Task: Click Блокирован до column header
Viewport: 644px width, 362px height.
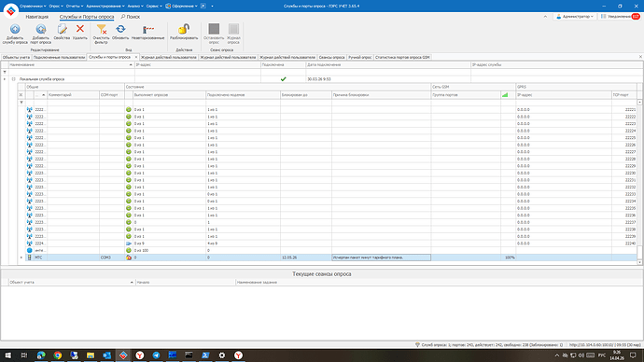Action: coord(306,95)
